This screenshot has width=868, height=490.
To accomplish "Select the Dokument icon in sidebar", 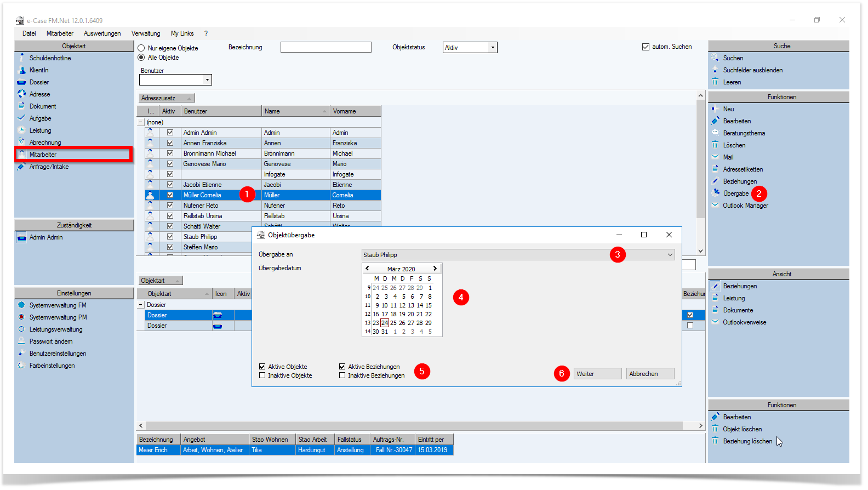I will 21,106.
